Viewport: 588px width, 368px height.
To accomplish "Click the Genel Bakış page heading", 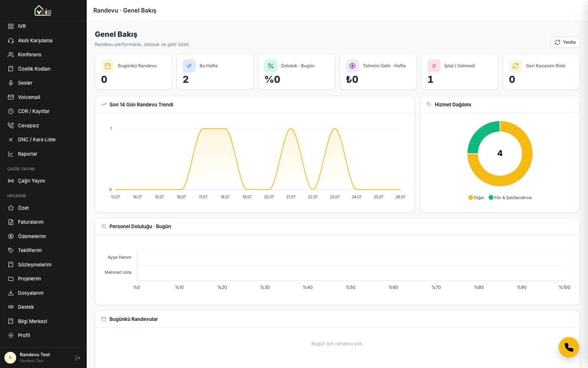I will [116, 34].
